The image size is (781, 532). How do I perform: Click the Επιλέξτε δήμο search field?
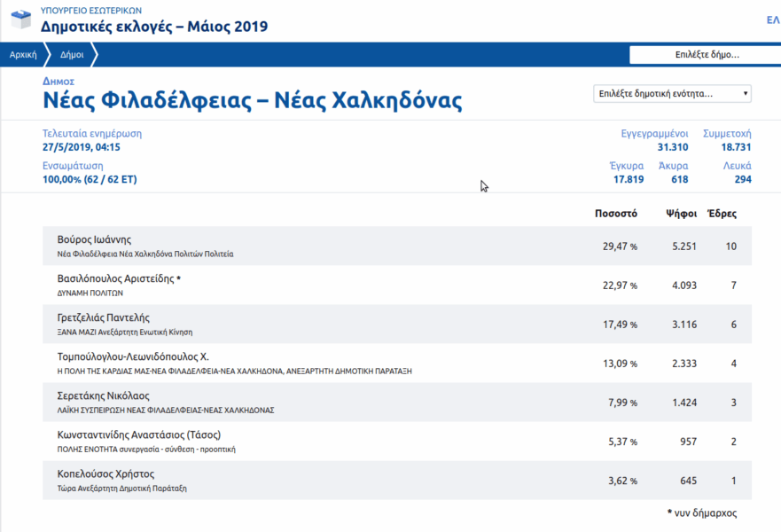coord(700,55)
